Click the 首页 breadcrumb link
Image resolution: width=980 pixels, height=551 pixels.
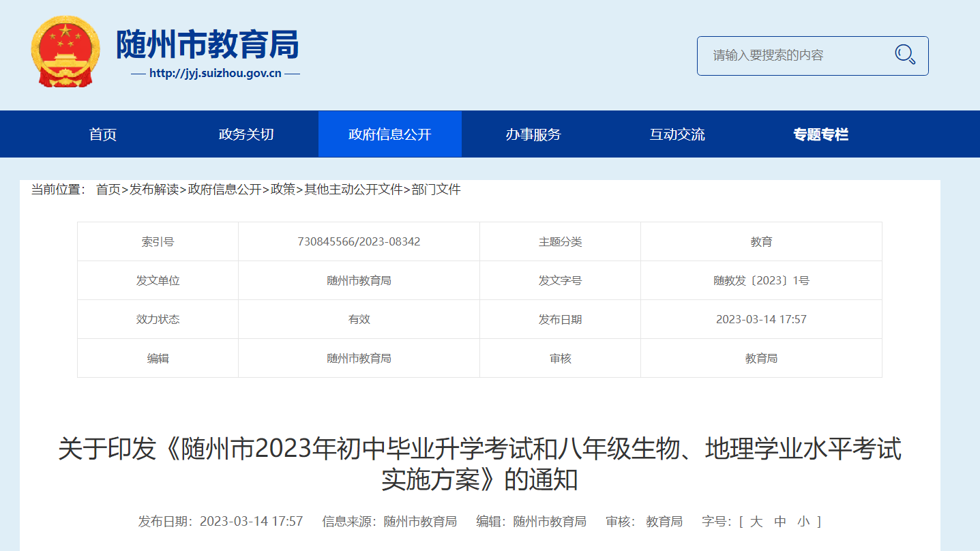coord(108,190)
